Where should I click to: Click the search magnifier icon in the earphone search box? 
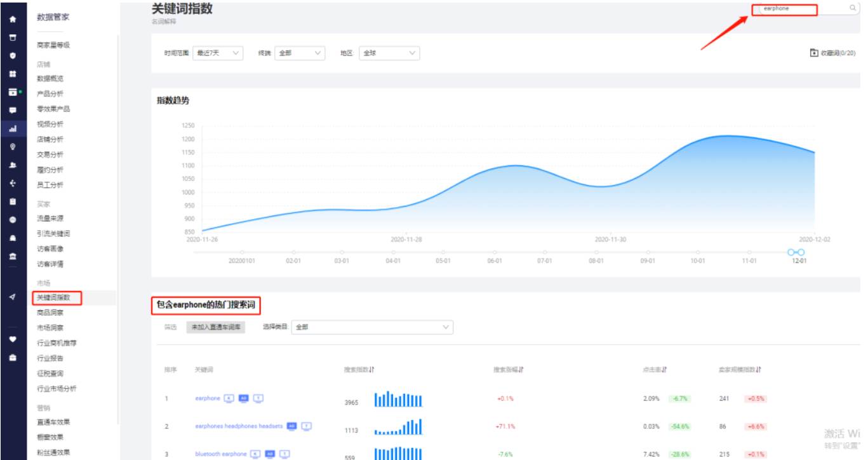point(852,8)
